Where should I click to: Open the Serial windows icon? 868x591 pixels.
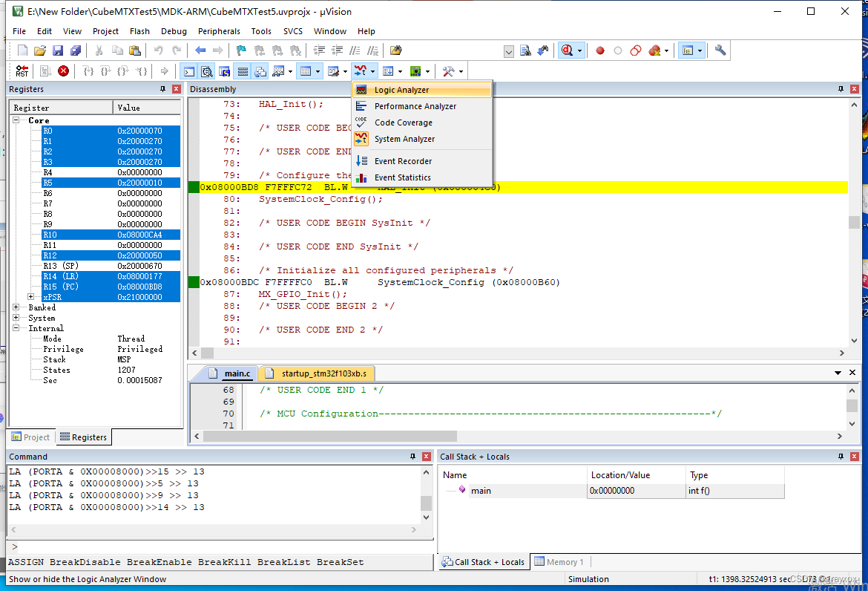[x=333, y=71]
